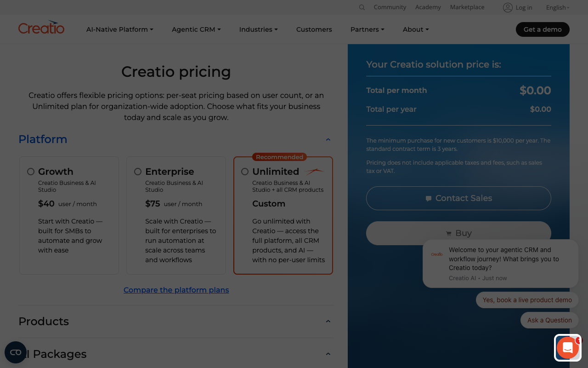This screenshot has width=588, height=368.
Task: Click 'Your Creatio solution price is:' heading
Action: (434, 64)
